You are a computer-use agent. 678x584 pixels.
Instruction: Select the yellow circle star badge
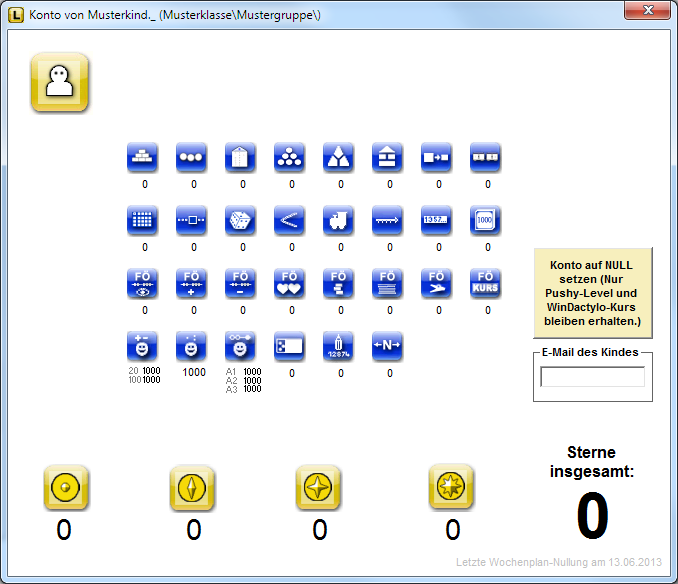pos(67,487)
